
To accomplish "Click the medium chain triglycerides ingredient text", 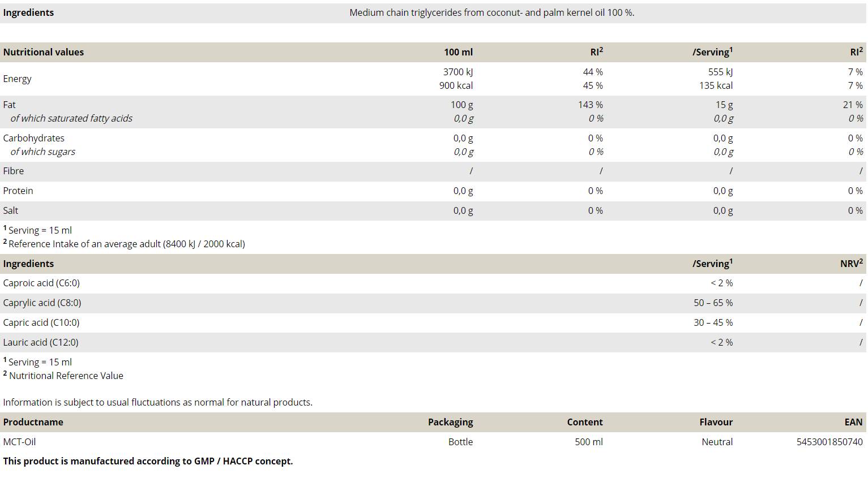I will pyautogui.click(x=491, y=12).
